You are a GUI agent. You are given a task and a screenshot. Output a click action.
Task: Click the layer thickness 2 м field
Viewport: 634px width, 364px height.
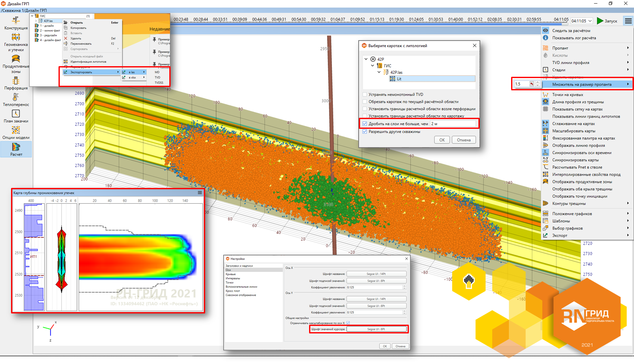[x=453, y=124]
